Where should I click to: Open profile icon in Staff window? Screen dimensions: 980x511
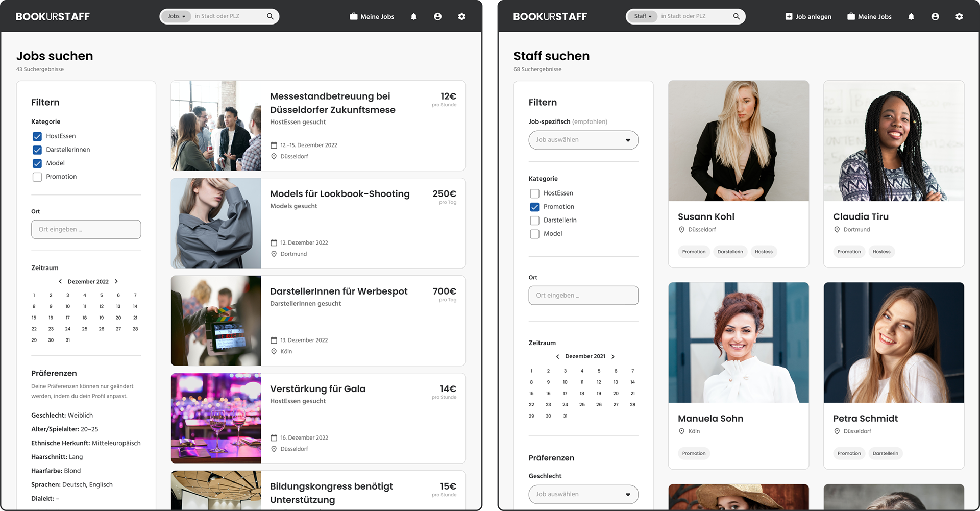(x=935, y=17)
